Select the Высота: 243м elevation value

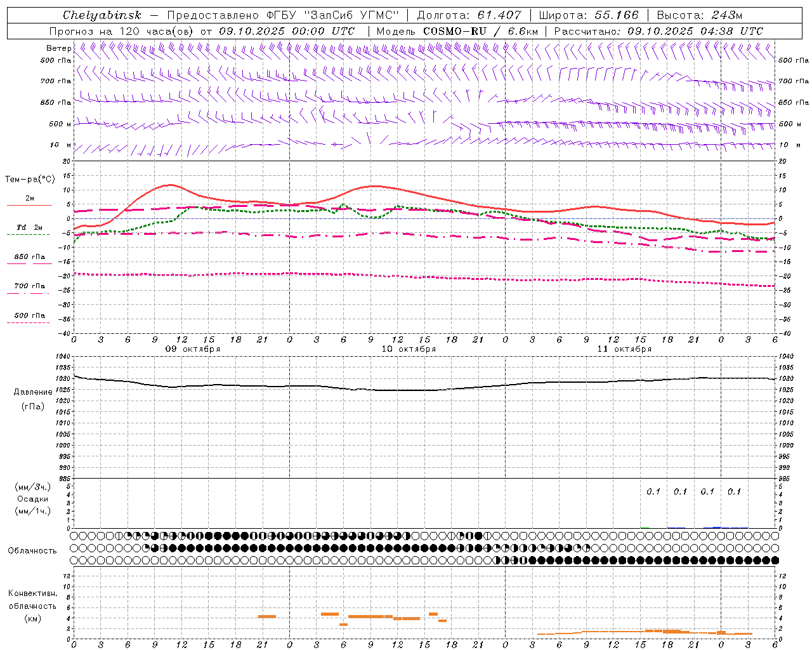(x=699, y=15)
